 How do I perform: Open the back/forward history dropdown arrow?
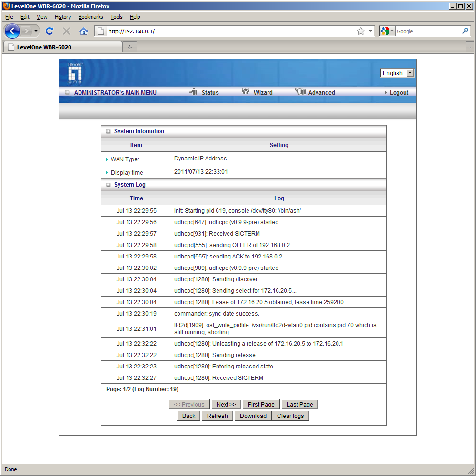click(x=36, y=31)
